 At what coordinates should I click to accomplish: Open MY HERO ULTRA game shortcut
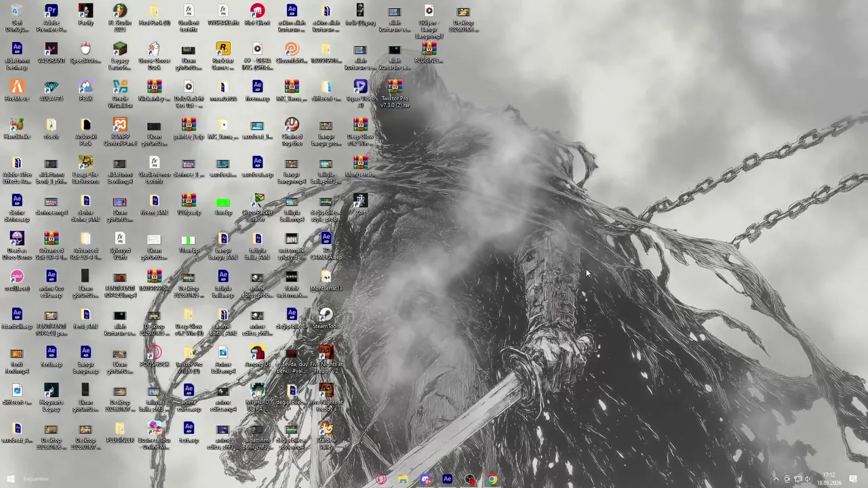pyautogui.click(x=257, y=397)
